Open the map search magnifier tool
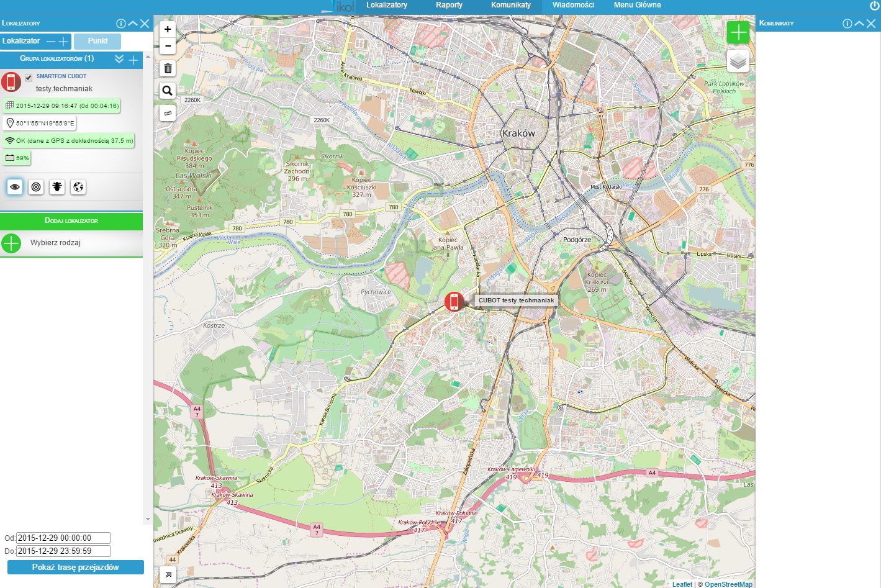881x588 pixels. (x=168, y=91)
